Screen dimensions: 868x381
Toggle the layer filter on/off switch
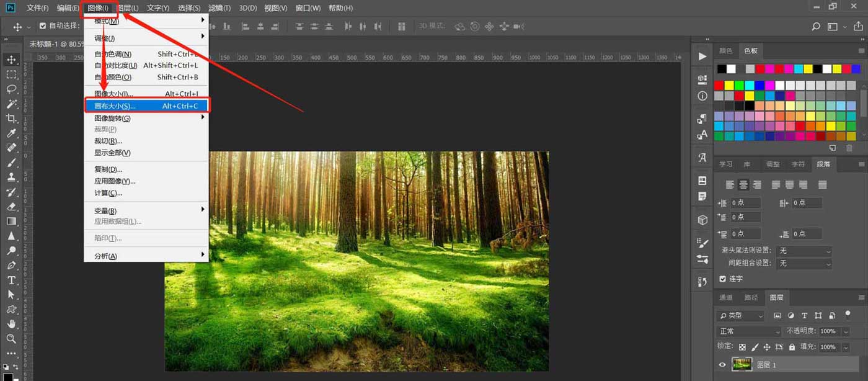[x=848, y=315]
